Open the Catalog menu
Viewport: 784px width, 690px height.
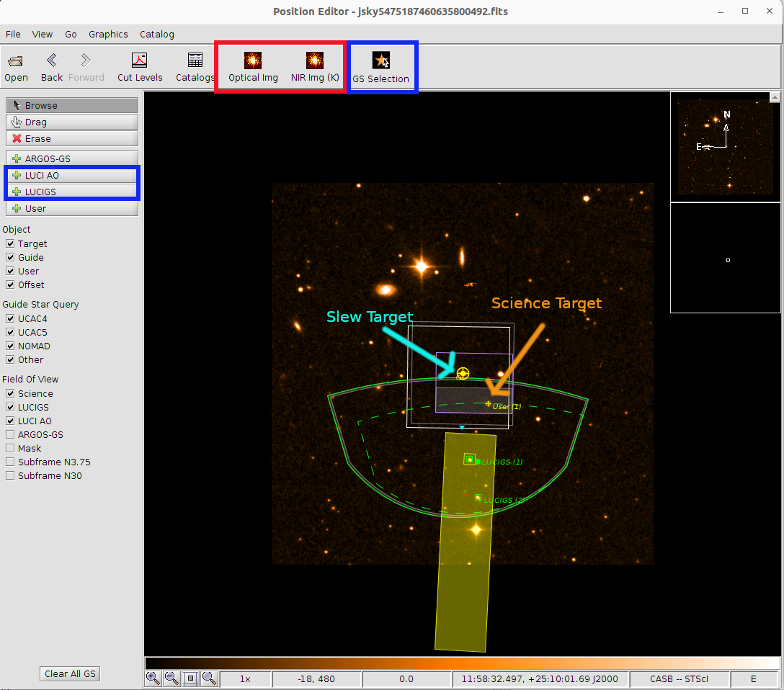(156, 34)
